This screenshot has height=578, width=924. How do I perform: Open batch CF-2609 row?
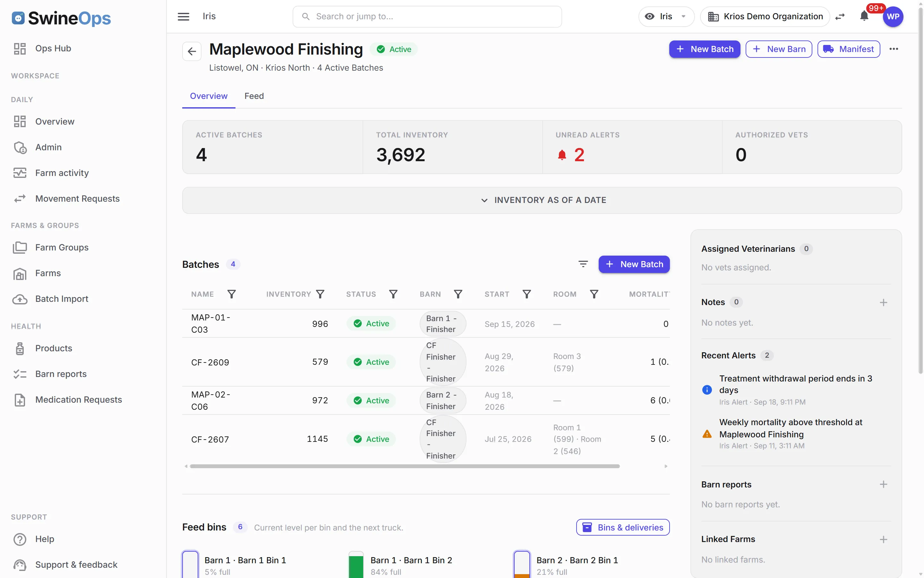pos(426,362)
